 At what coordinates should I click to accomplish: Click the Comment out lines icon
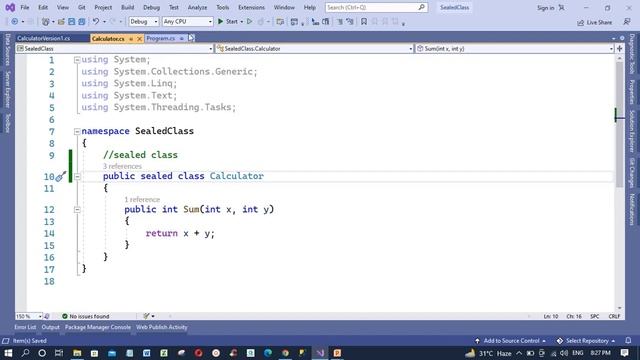pos(339,22)
